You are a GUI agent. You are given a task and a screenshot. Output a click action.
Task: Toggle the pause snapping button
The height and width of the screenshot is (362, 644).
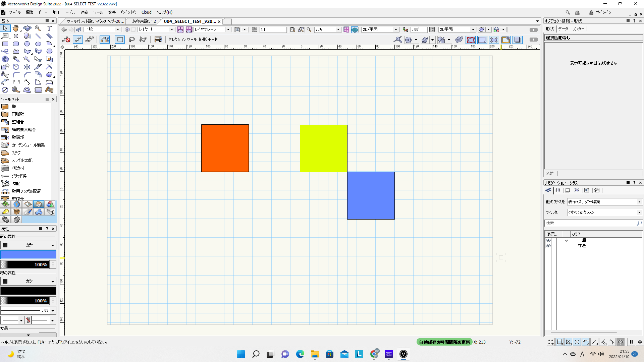pos(631,342)
